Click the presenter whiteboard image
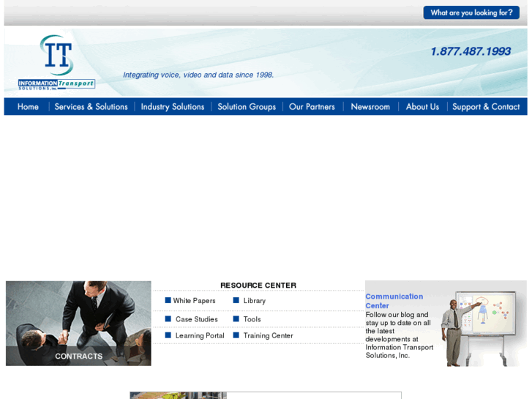Screen dimensions: 532x399 [x=480, y=328]
